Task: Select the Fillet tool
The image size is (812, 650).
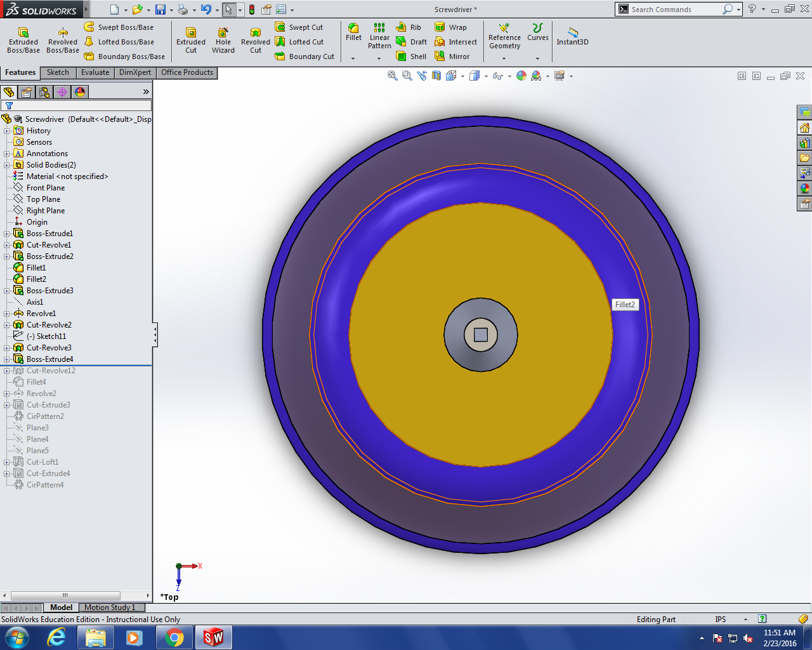Action: click(353, 32)
